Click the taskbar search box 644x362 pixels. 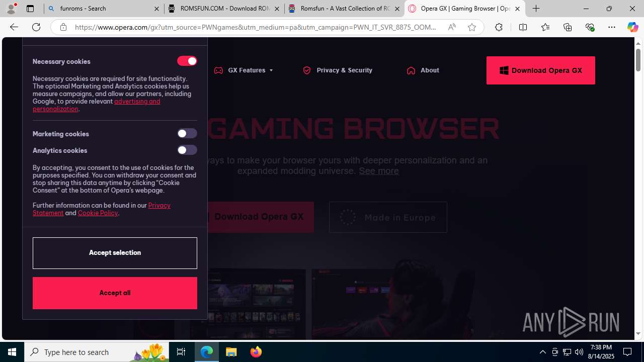point(96,352)
